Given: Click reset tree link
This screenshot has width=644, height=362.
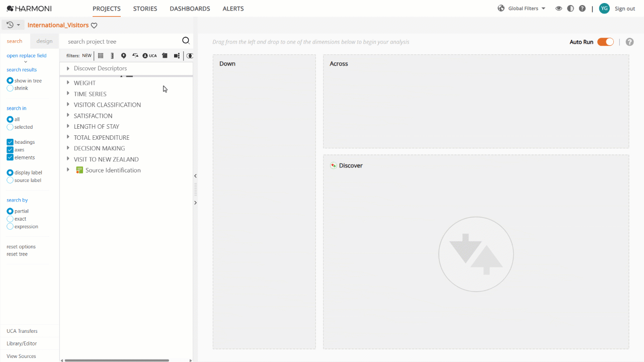Looking at the screenshot, I should (17, 254).
